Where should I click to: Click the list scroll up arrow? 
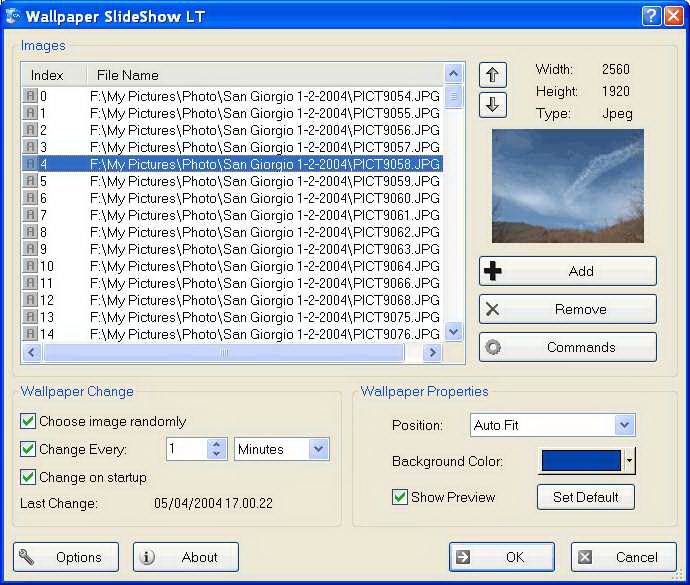[x=454, y=73]
